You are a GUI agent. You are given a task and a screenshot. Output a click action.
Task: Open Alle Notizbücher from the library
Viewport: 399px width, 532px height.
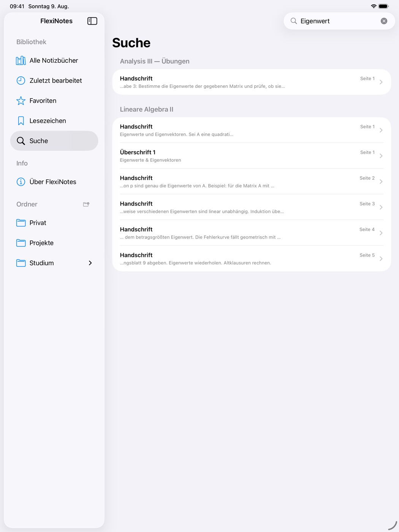point(54,60)
